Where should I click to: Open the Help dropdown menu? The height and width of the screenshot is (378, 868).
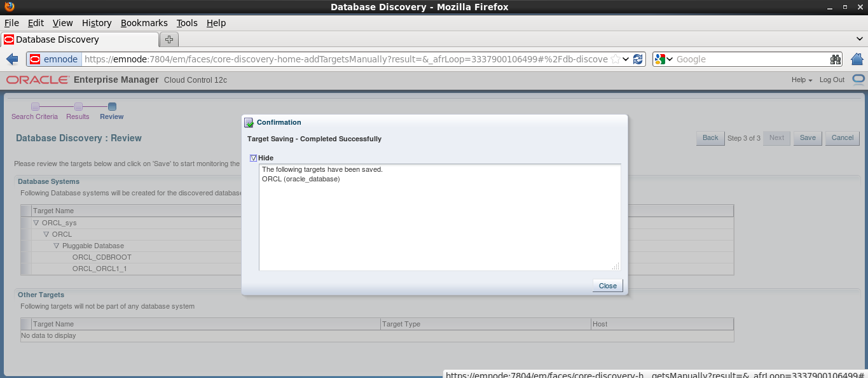click(x=802, y=80)
